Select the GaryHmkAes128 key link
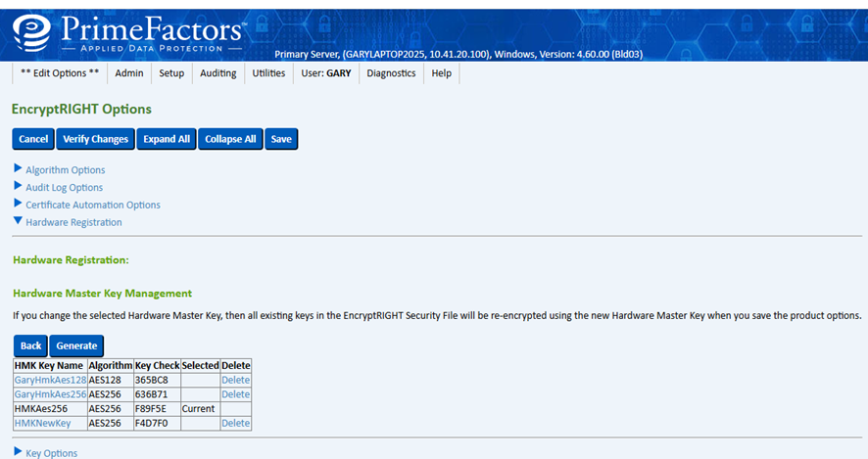 coord(50,380)
